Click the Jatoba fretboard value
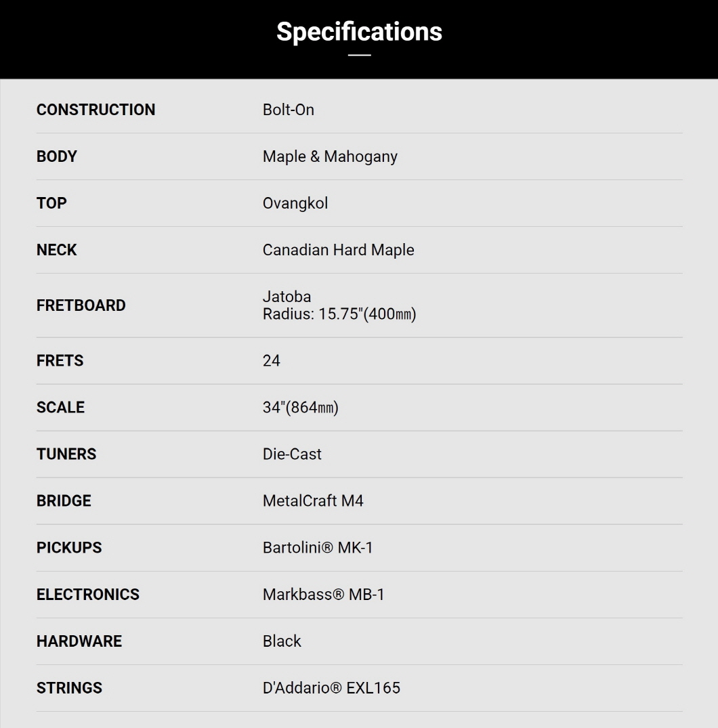This screenshot has width=718, height=728. tap(287, 297)
